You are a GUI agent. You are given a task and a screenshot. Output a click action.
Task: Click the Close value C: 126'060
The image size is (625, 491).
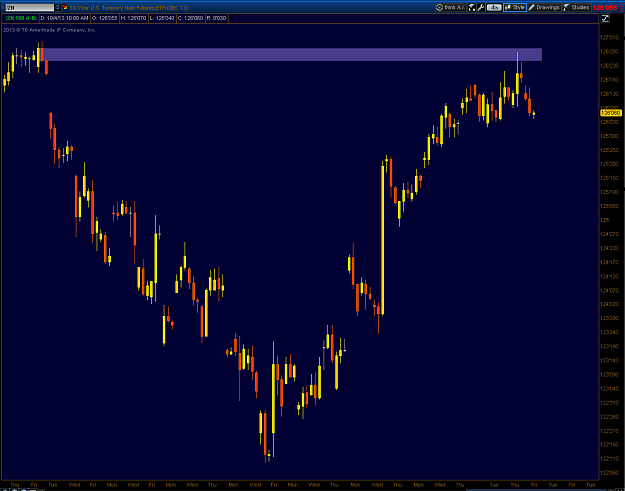[193, 18]
